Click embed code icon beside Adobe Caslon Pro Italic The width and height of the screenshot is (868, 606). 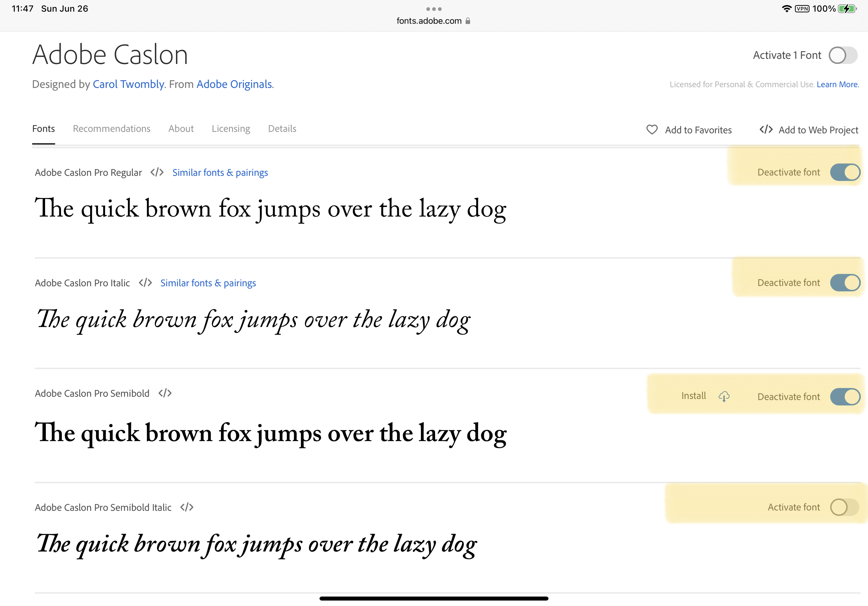tap(145, 283)
